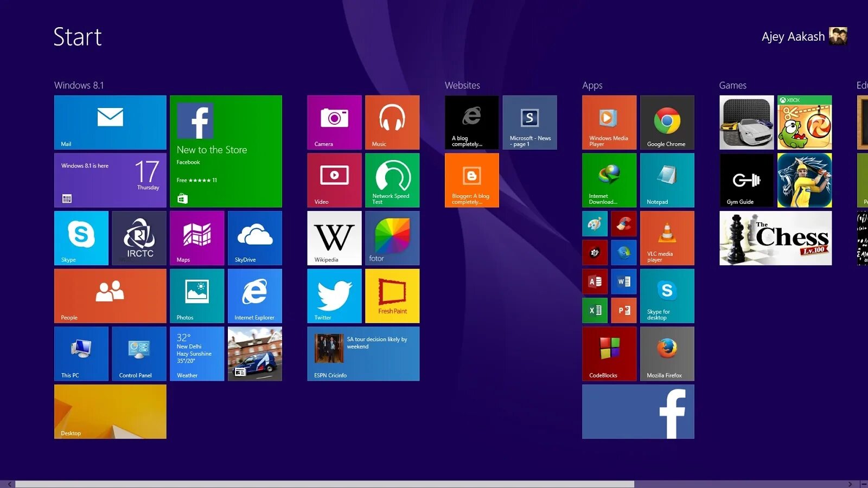Open the Music tile

coord(392,123)
